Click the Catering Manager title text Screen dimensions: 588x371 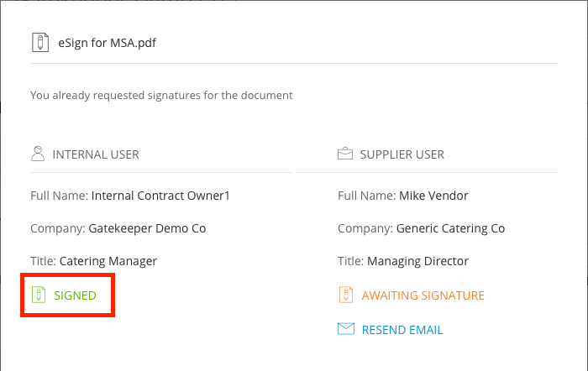click(108, 261)
